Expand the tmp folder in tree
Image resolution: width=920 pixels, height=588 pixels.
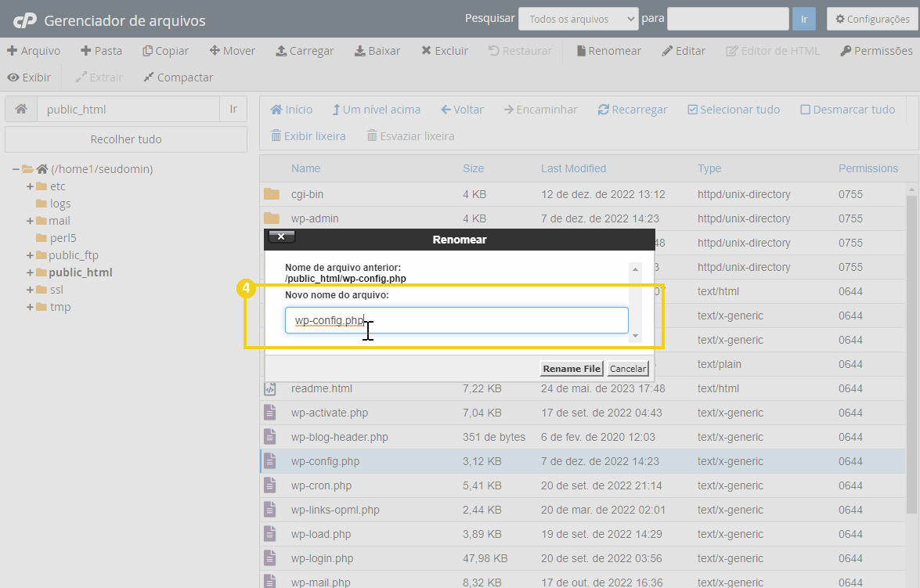click(x=30, y=307)
